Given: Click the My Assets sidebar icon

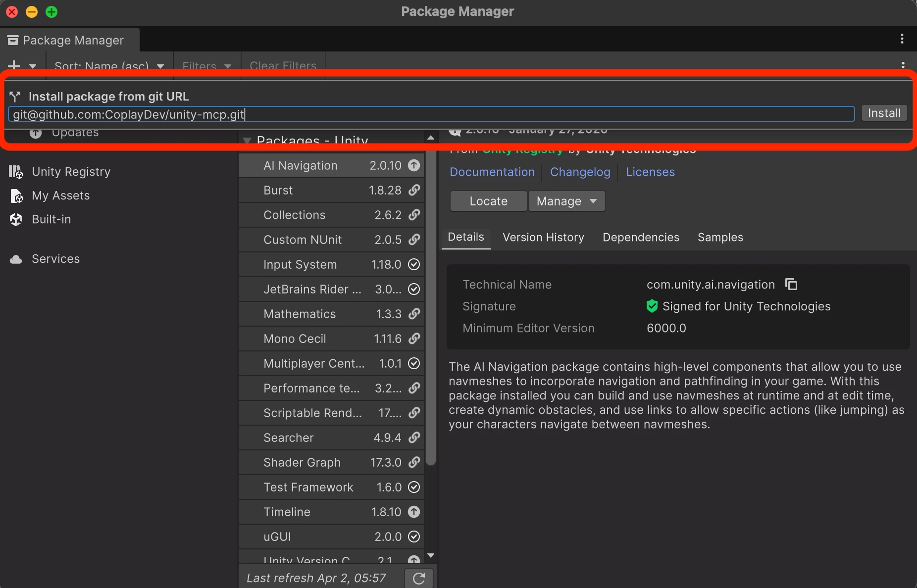Looking at the screenshot, I should tap(16, 196).
